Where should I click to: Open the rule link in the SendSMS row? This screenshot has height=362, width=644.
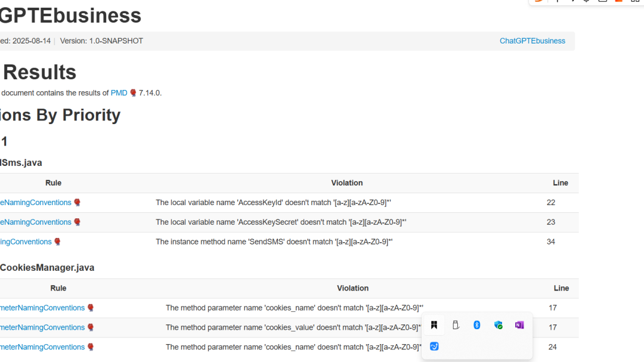(x=26, y=242)
